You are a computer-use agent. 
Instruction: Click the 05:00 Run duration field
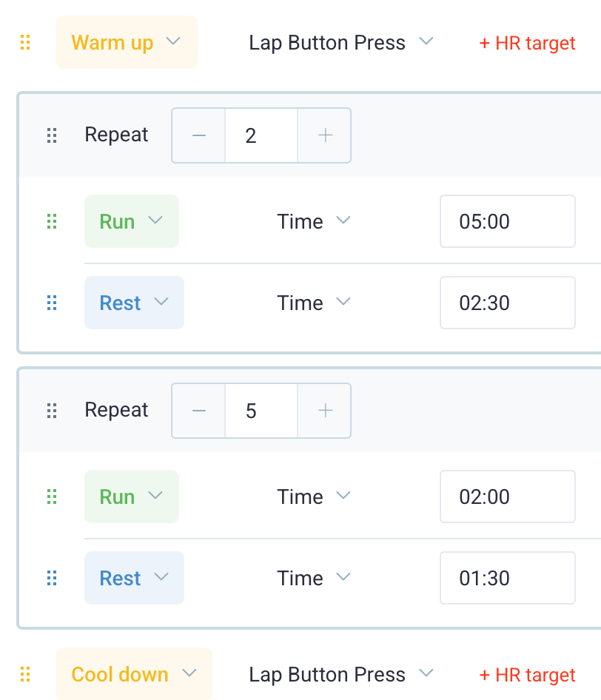coord(507,221)
